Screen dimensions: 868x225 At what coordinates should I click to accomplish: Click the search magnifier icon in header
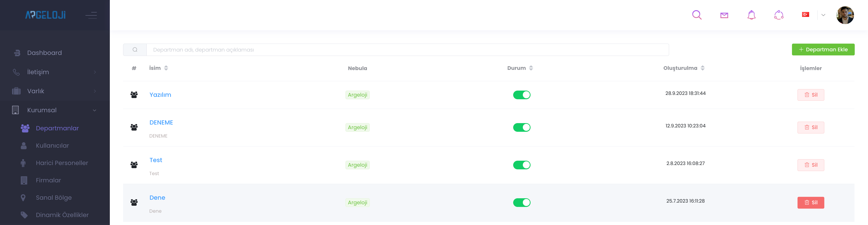696,15
